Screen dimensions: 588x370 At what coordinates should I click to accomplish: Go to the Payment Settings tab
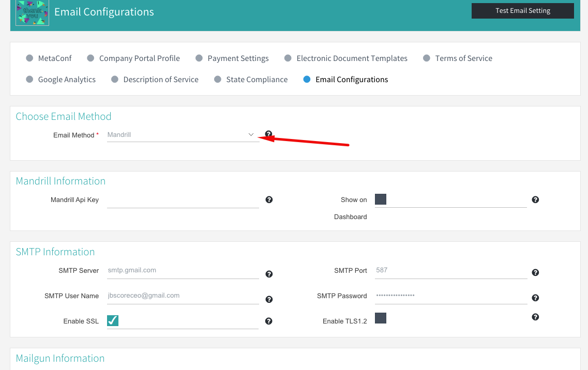(232, 58)
